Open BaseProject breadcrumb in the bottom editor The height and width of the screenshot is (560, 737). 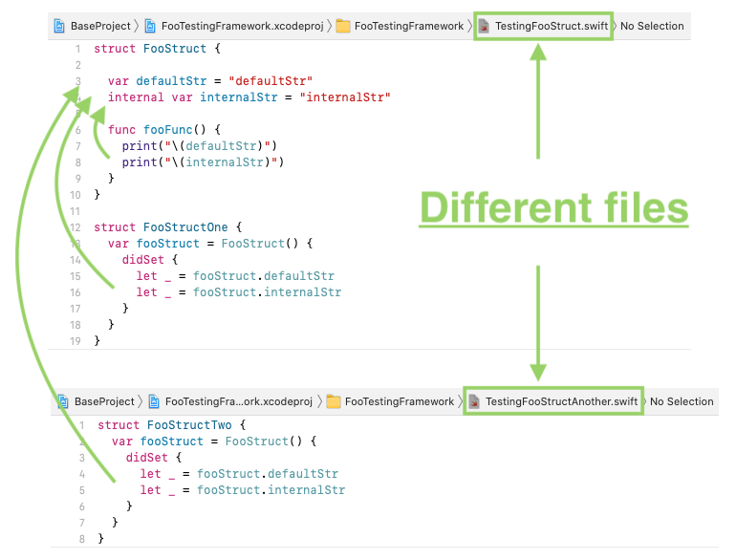pyautogui.click(x=104, y=401)
